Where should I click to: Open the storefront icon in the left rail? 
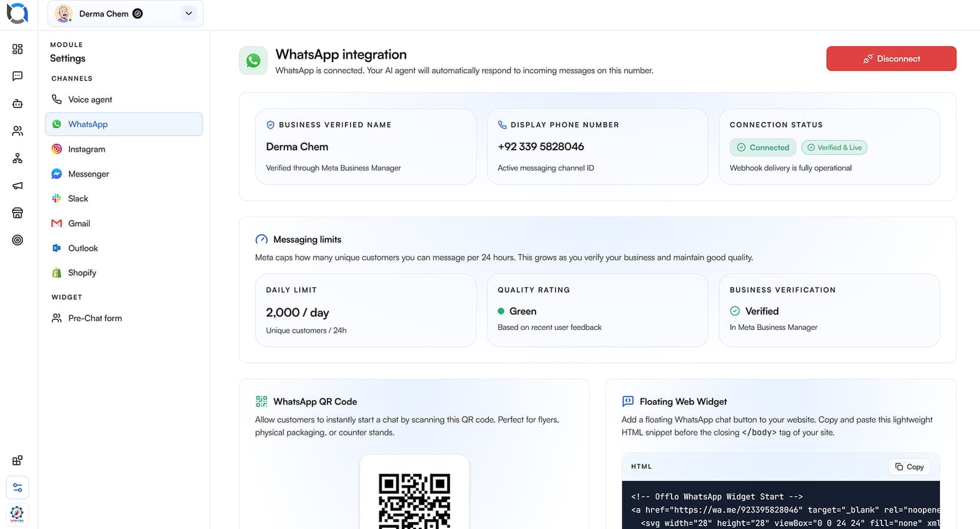[18, 213]
